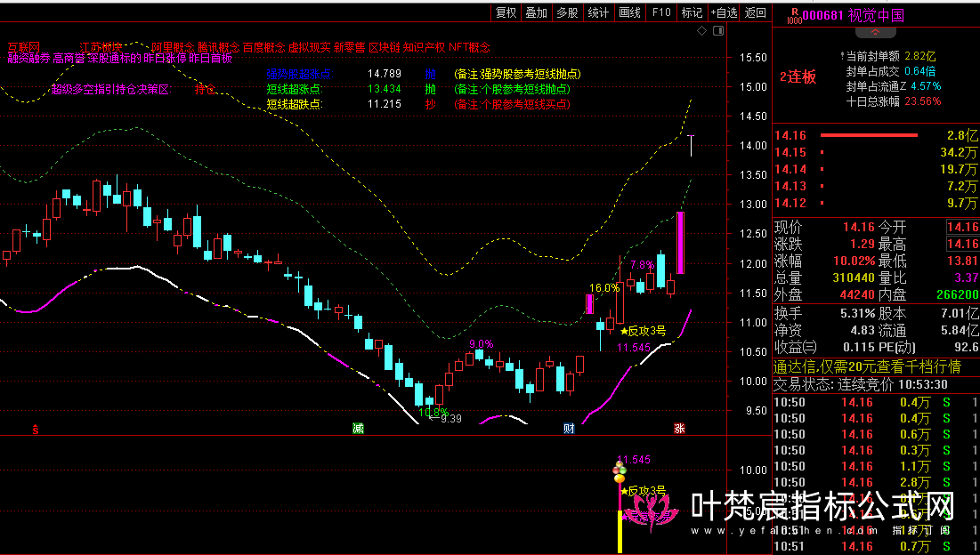Image resolution: width=980 pixels, height=555 pixels.
Task: Click the 涨幅 10.02% value
Action: tap(854, 261)
